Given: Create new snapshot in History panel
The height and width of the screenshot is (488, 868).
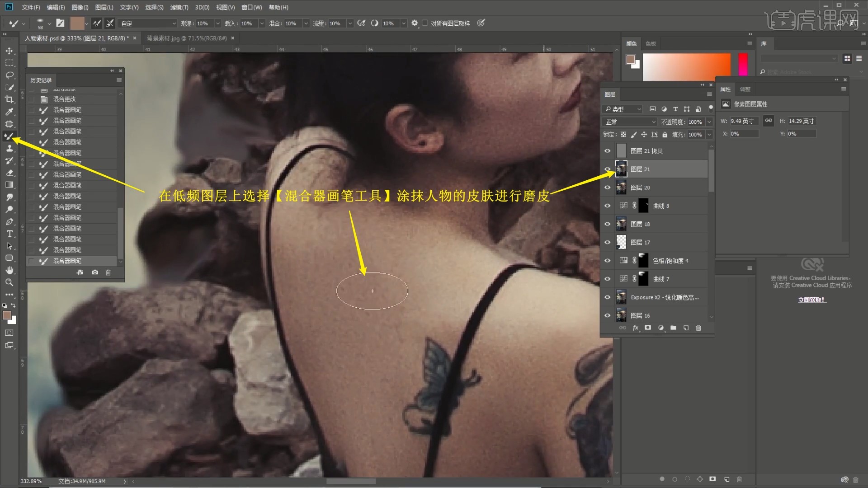Looking at the screenshot, I should [95, 272].
